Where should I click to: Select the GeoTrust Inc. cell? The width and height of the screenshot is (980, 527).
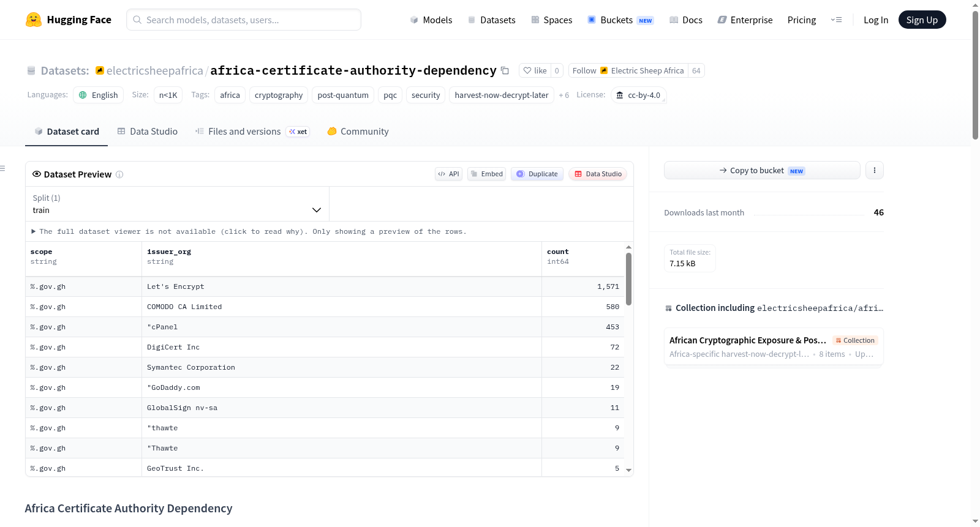(342, 468)
